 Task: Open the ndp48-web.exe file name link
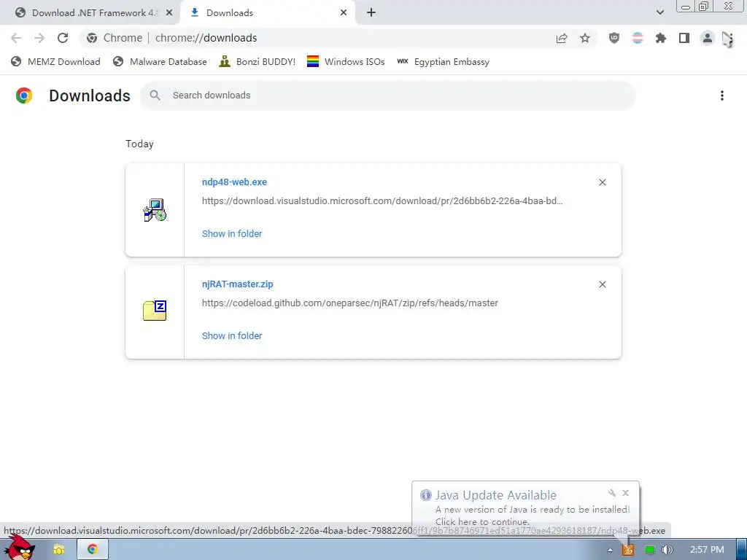(x=234, y=182)
